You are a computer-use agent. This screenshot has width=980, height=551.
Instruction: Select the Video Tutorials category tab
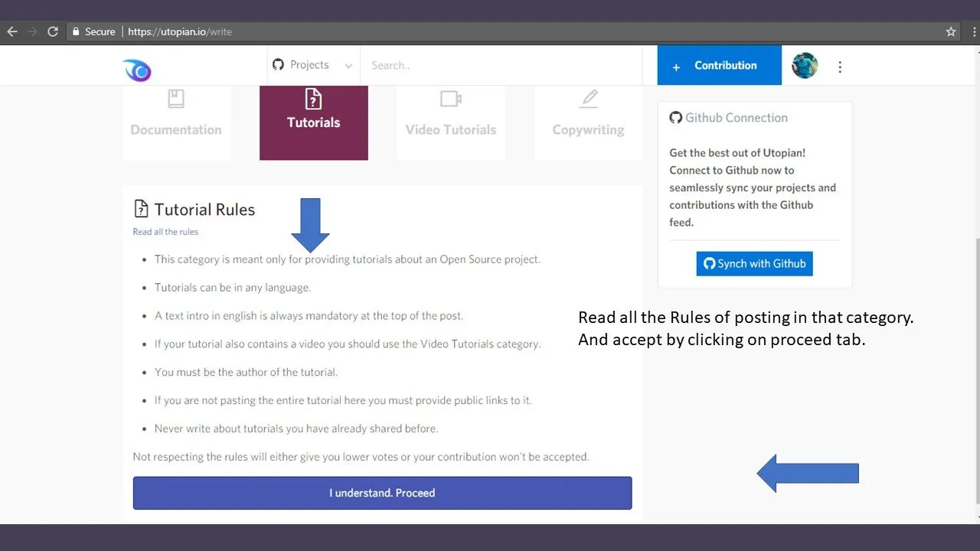tap(451, 122)
